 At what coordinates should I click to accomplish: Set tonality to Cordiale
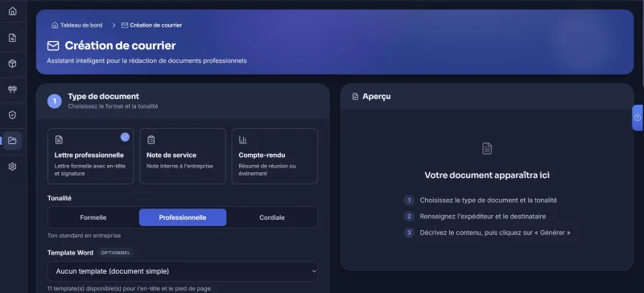pyautogui.click(x=272, y=217)
